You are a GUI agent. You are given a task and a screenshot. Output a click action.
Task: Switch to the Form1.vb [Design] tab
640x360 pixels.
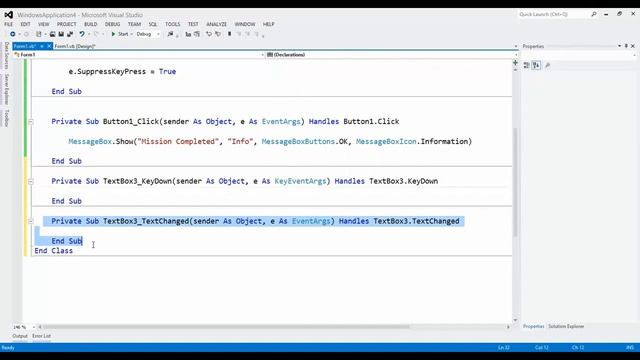pyautogui.click(x=75, y=46)
